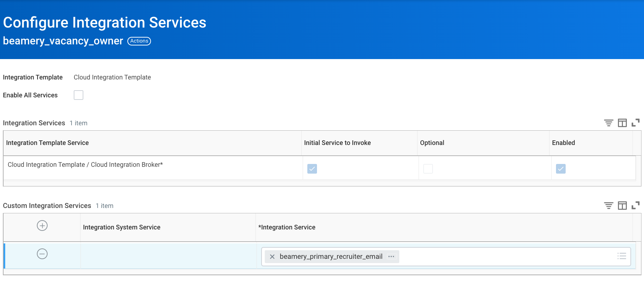The width and height of the screenshot is (644, 281).
Task: Click the Cloud Integration Template value
Action: click(112, 77)
